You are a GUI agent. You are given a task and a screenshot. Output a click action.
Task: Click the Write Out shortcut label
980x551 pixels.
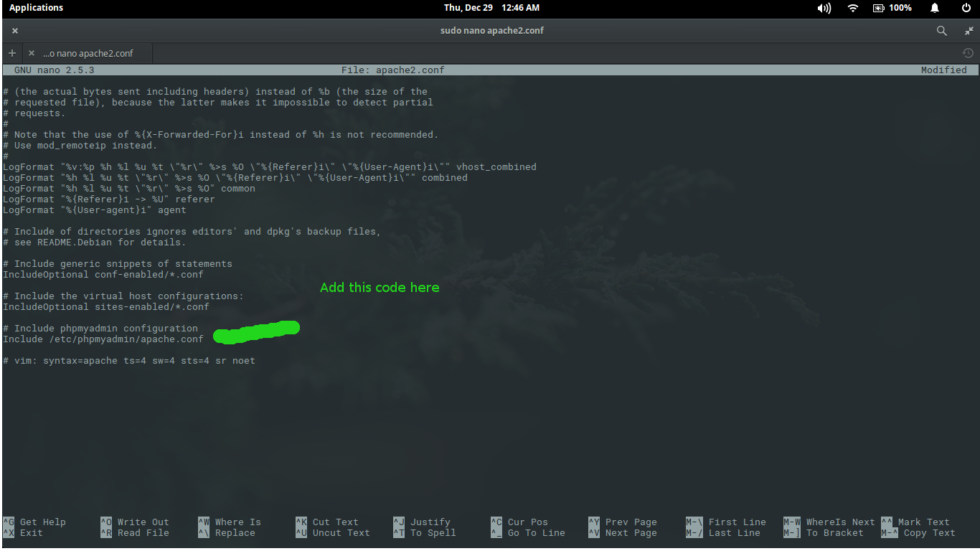click(143, 522)
